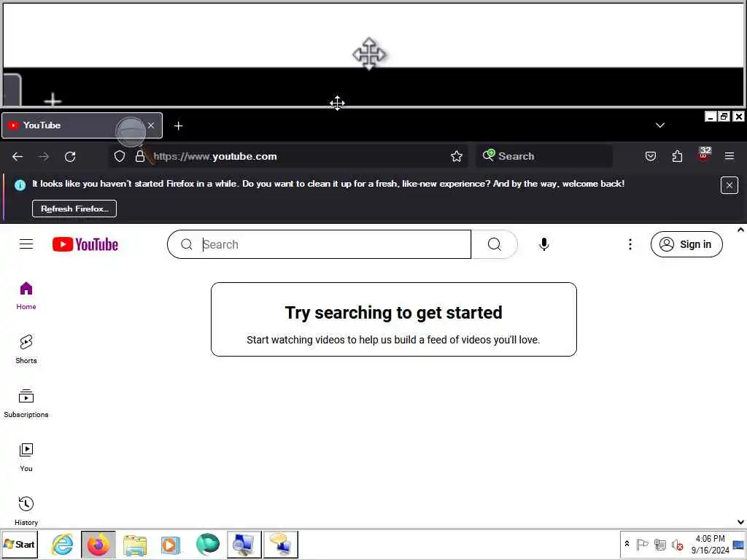Image resolution: width=747 pixels, height=560 pixels.
Task: Focus the YouTube Search input box
Action: click(319, 244)
